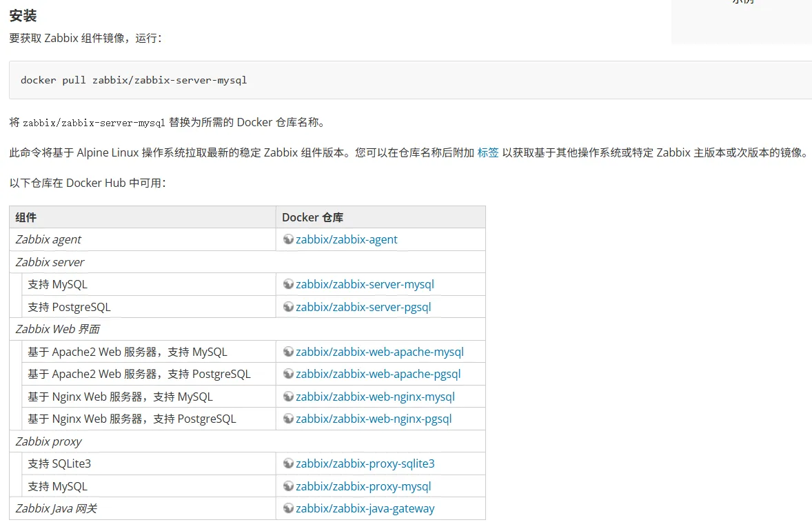Viewport: 812px width, 529px height.
Task: Select the 安装 section heading
Action: coord(23,16)
